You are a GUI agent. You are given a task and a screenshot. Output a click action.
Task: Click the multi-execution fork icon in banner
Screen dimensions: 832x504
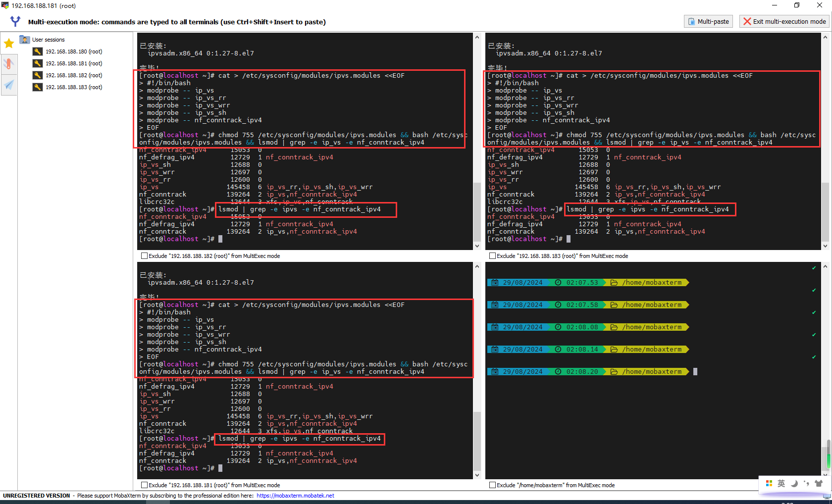15,21
